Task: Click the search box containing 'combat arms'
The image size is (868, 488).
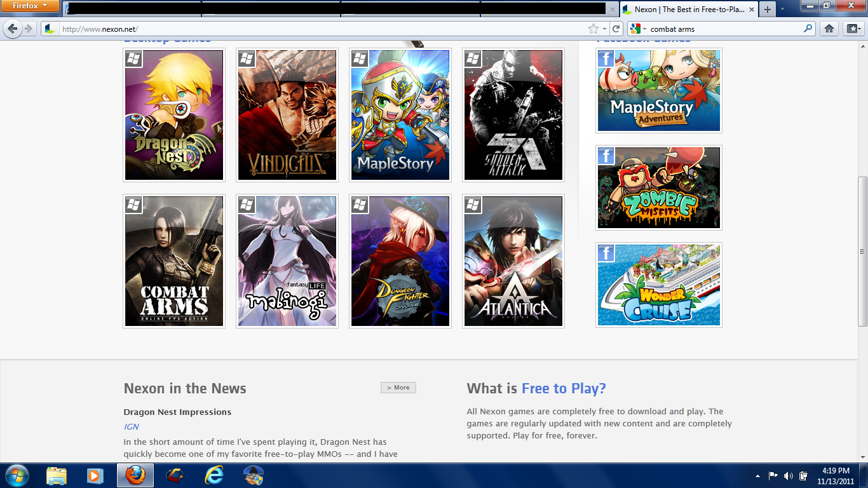Action: (x=725, y=29)
